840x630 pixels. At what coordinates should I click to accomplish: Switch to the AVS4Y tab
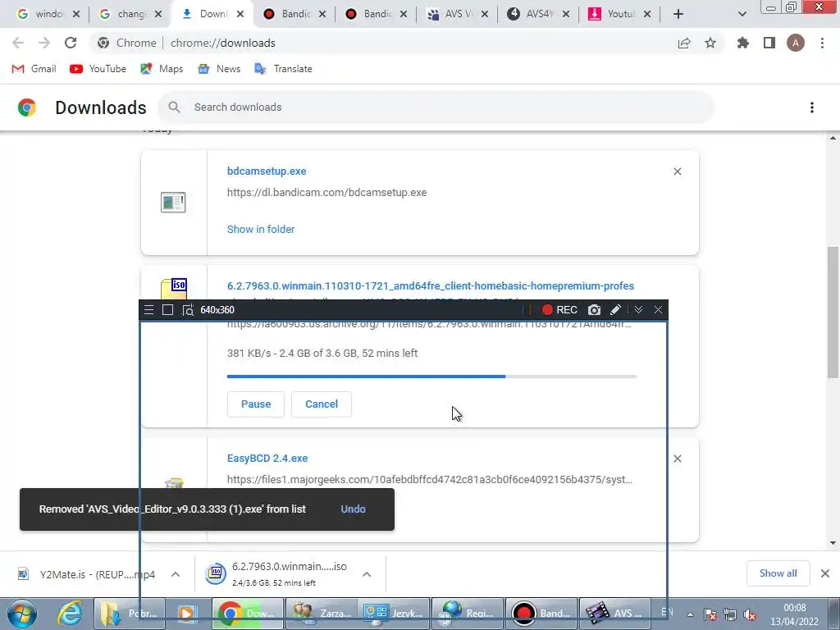pos(538,14)
